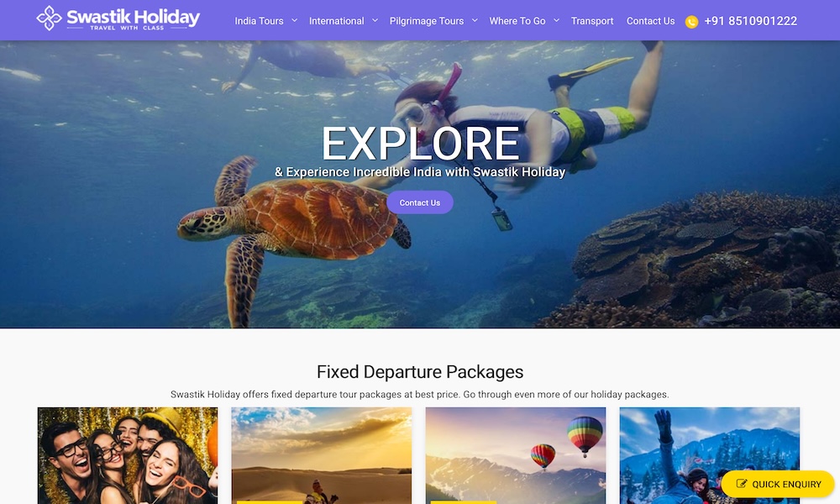This screenshot has width=840, height=504.
Task: Select the hot air balloons package image
Action: coord(516,455)
